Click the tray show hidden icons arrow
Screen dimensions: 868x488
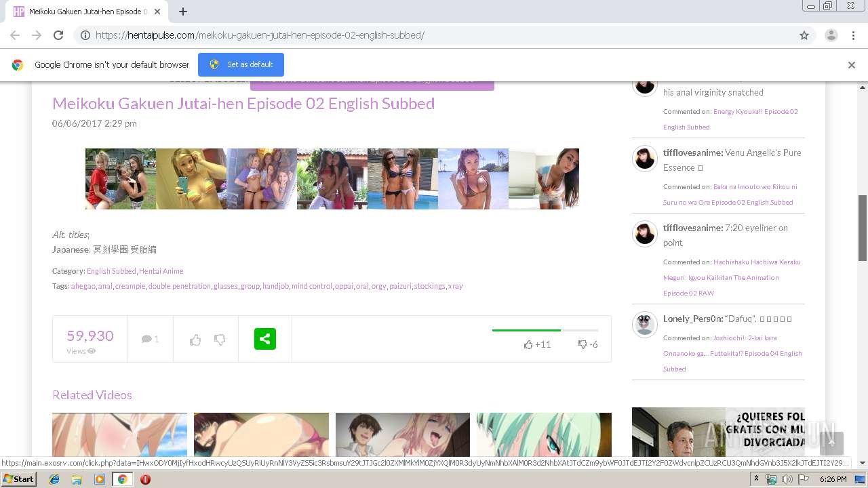point(756,479)
